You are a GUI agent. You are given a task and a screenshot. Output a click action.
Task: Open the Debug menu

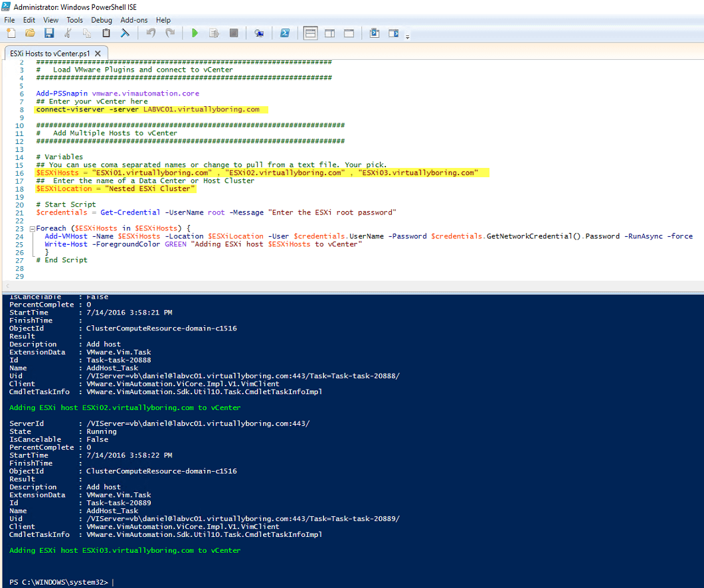[x=102, y=19]
